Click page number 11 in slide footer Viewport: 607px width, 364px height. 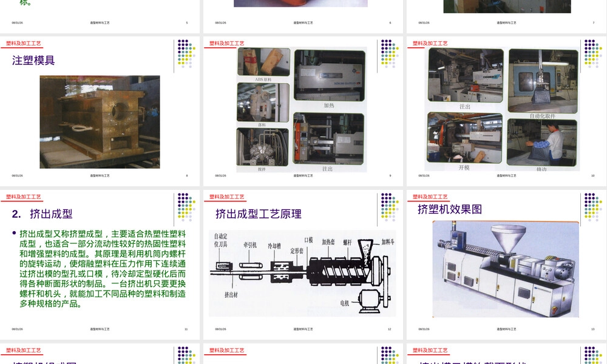tap(186, 329)
